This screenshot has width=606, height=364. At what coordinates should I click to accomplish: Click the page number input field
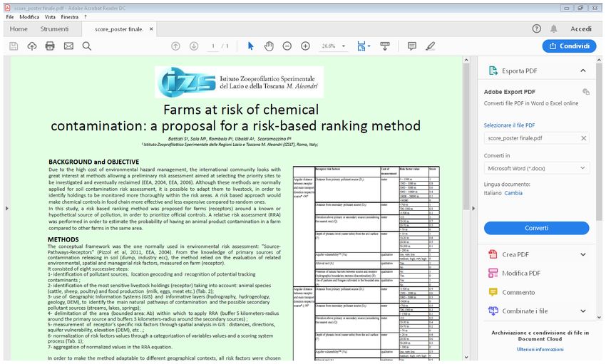pyautogui.click(x=212, y=46)
